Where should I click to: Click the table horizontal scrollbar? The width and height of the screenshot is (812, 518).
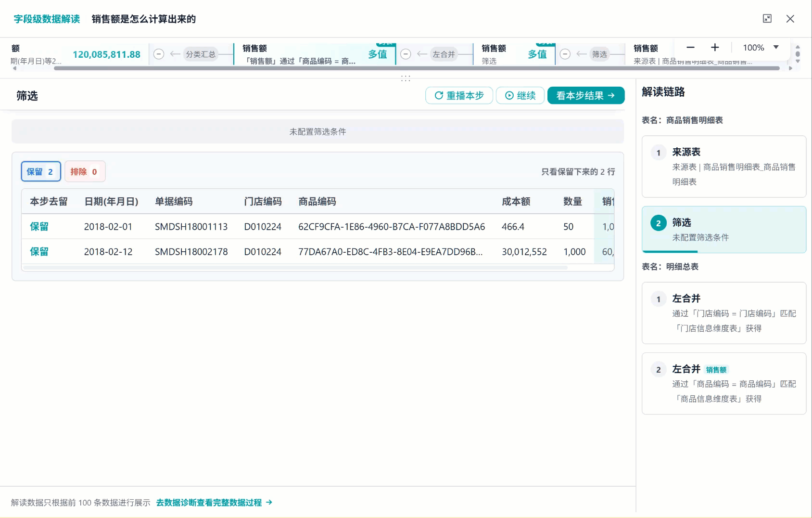click(295, 267)
